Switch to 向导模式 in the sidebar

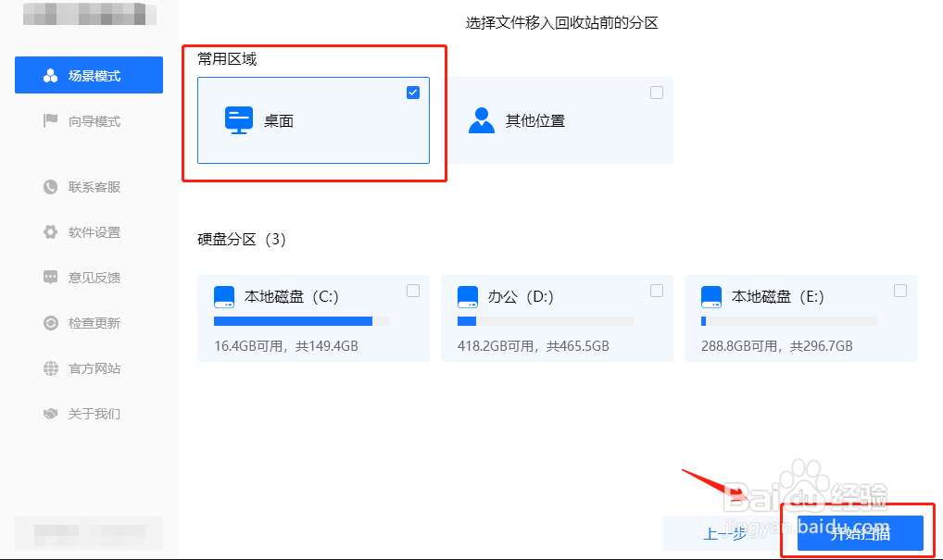click(88, 120)
